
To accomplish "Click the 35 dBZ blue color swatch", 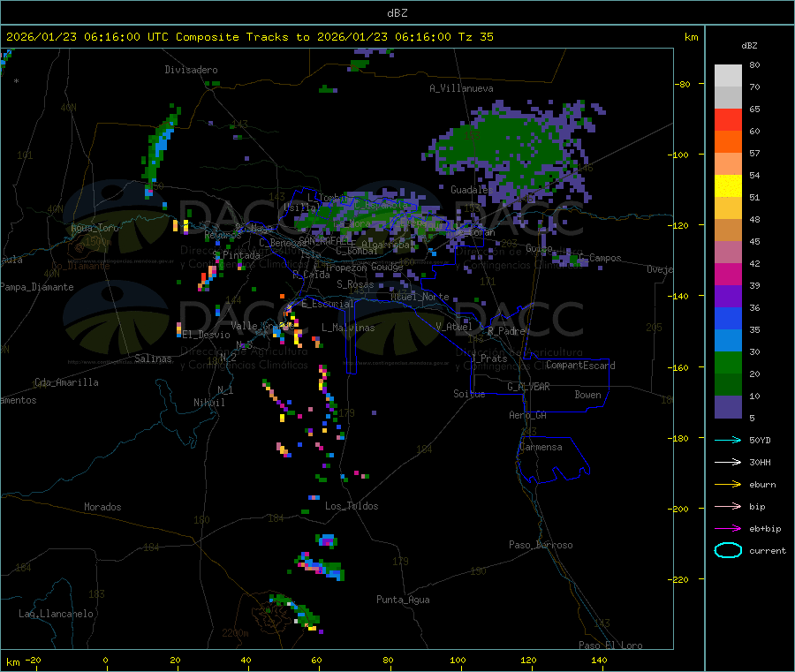I will tap(728, 341).
